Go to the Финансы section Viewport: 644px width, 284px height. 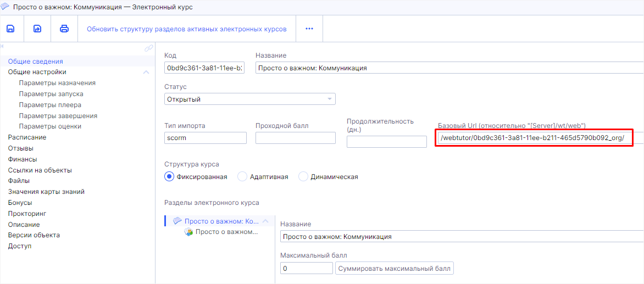pos(23,159)
